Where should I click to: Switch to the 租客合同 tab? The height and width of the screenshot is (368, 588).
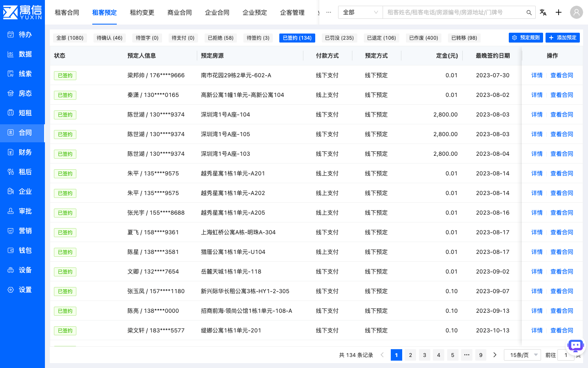(x=67, y=13)
